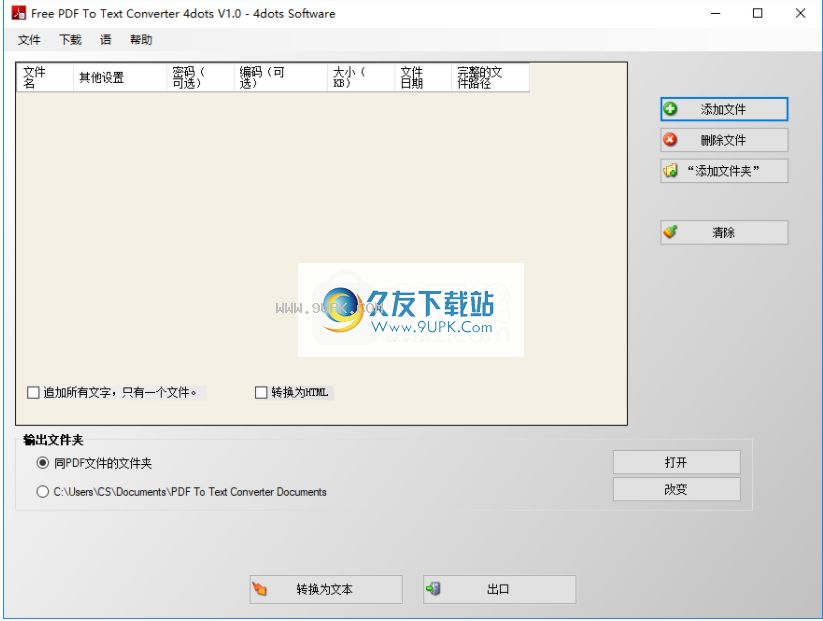The height and width of the screenshot is (621, 823).
Task: Open the 文件 menu
Action: [29, 40]
